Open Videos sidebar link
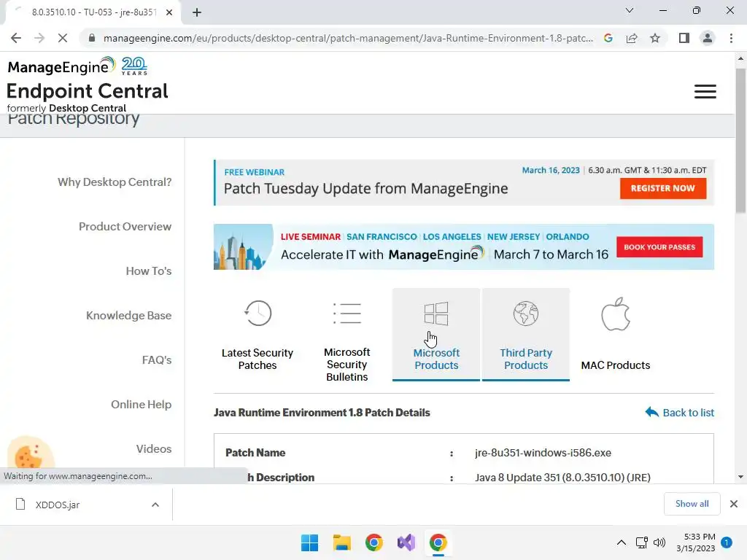747x560 pixels. point(154,448)
